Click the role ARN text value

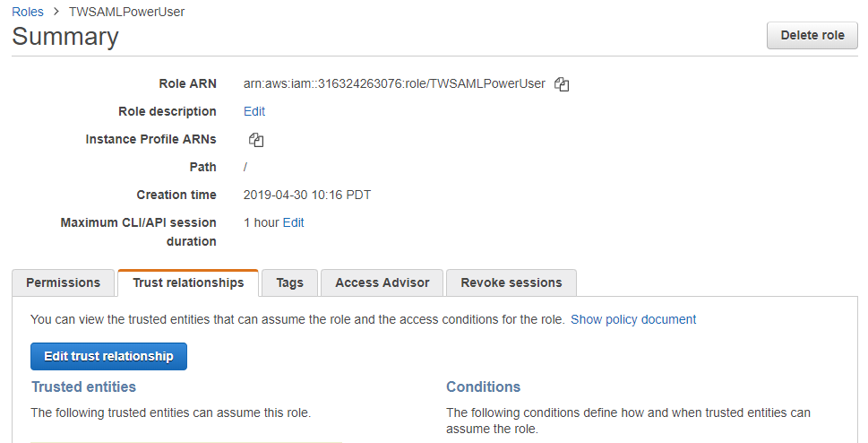394,83
